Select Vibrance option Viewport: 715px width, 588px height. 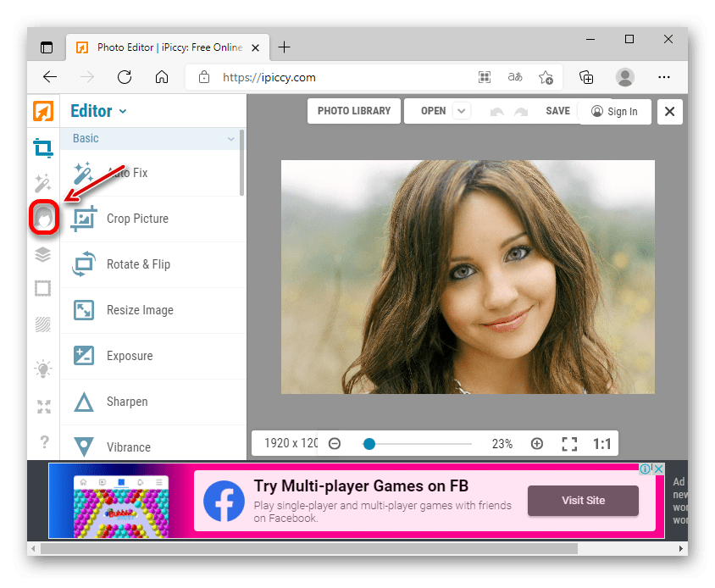pyautogui.click(x=153, y=443)
